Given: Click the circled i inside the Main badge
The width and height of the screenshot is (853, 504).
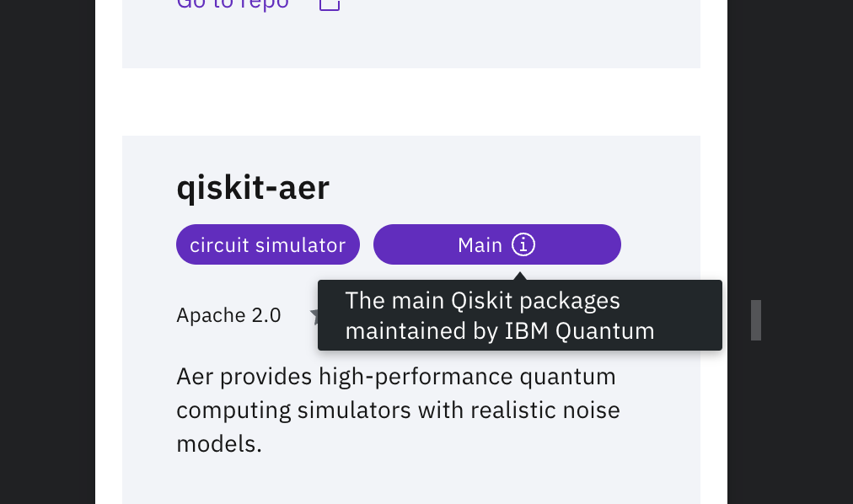Looking at the screenshot, I should [523, 244].
